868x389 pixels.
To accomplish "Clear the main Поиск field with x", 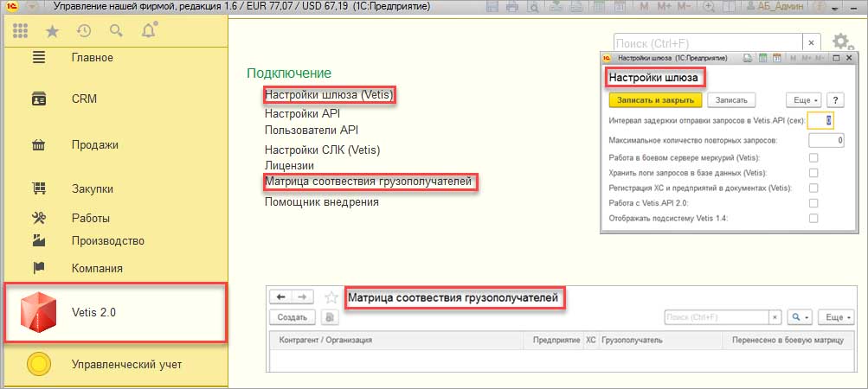I will coord(812,43).
